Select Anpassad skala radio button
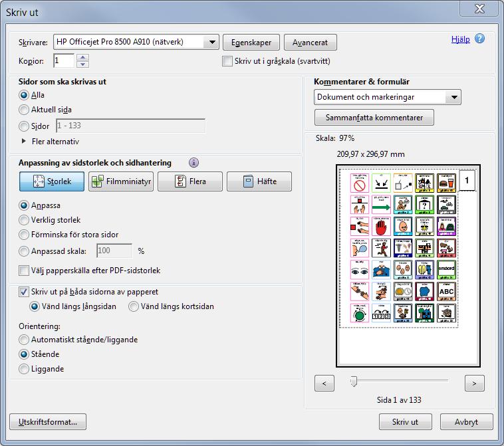The height and width of the screenshot is (446, 504). coord(24,251)
